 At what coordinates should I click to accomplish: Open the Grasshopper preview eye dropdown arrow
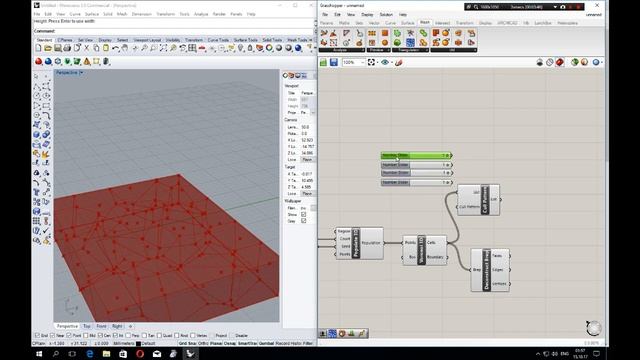(x=392, y=62)
